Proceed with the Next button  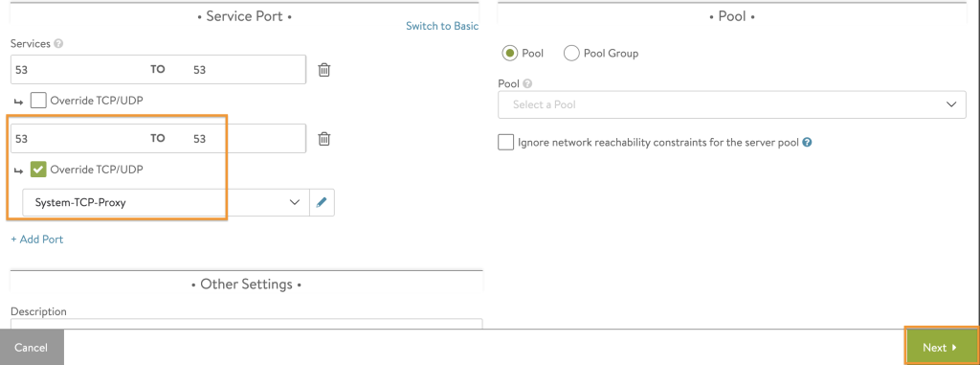pos(941,347)
